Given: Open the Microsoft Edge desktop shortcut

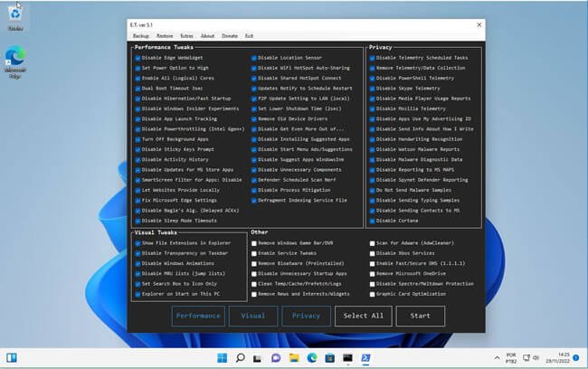Looking at the screenshot, I should pyautogui.click(x=15, y=61).
